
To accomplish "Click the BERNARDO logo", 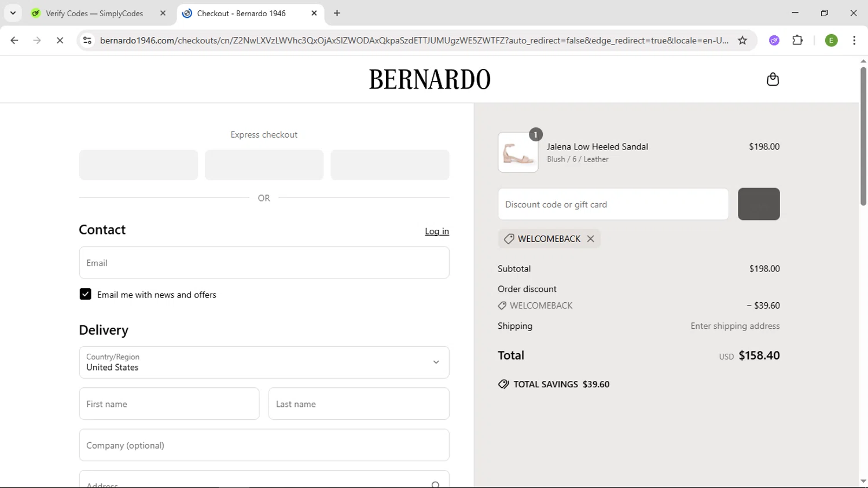I will point(430,79).
